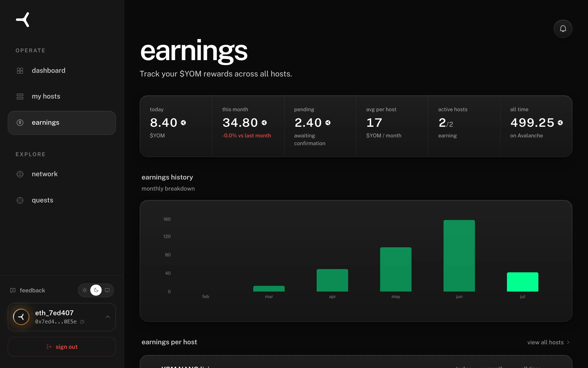Go to my hosts
The image size is (588, 368).
[x=62, y=96]
